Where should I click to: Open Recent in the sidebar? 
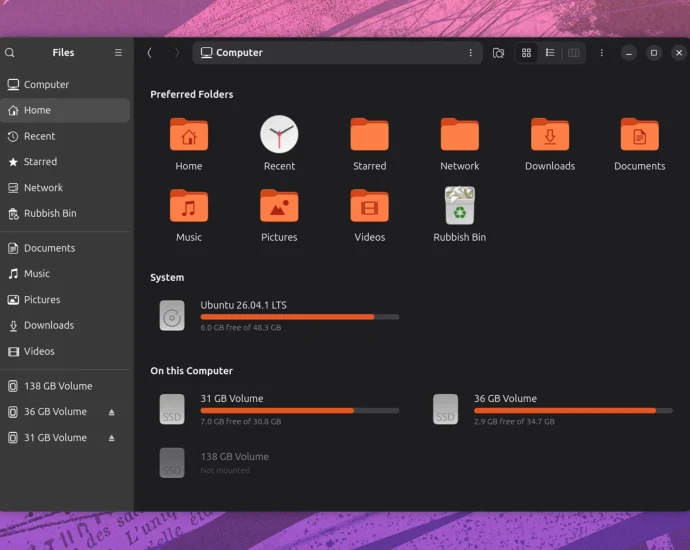coord(65,136)
